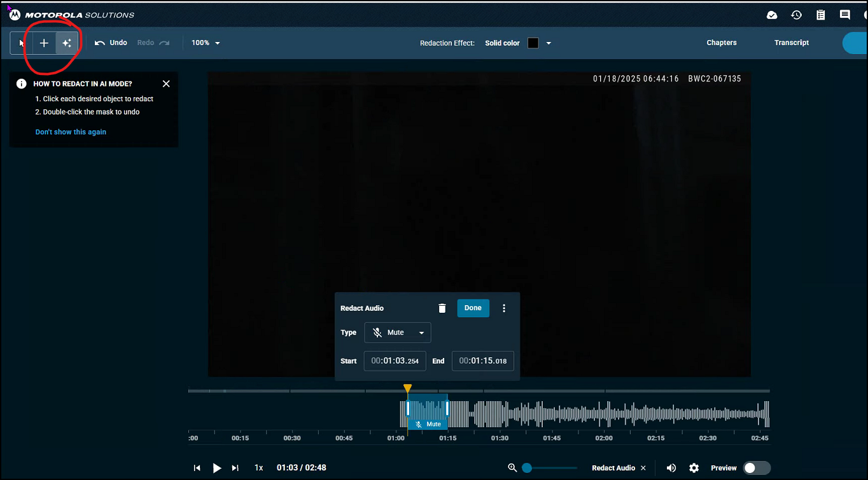Activate the AI sparkle redaction tool
This screenshot has height=480, width=868.
pos(66,43)
